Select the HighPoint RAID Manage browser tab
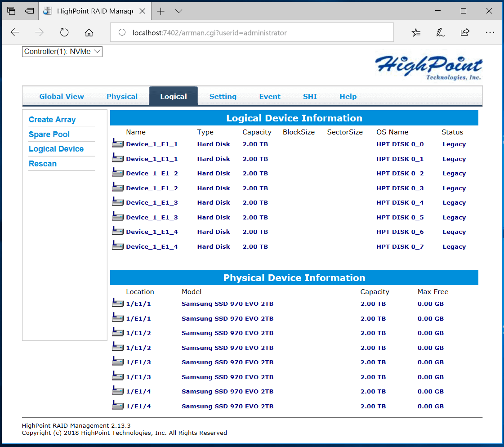The height and width of the screenshot is (447, 504). (x=95, y=11)
